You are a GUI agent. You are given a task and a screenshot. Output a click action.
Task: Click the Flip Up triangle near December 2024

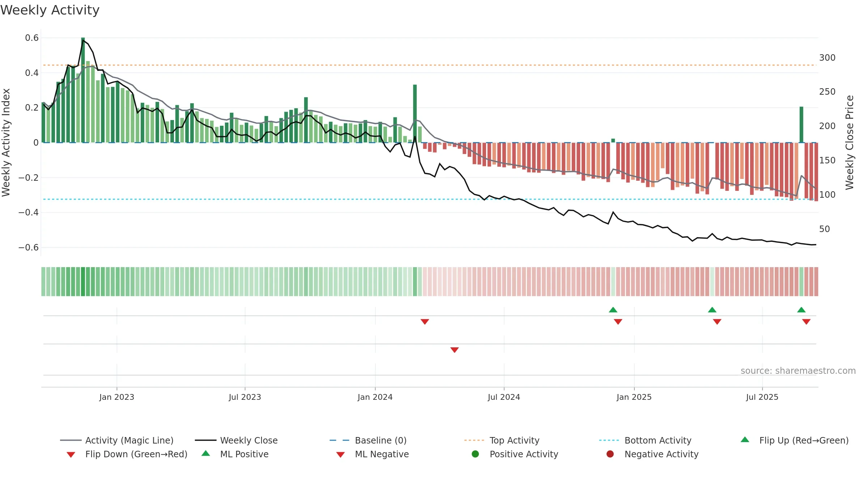613,310
